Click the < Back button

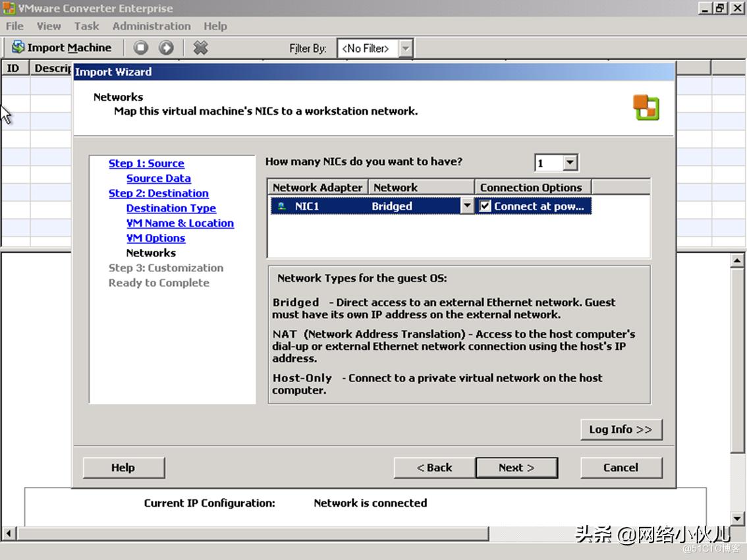click(435, 468)
